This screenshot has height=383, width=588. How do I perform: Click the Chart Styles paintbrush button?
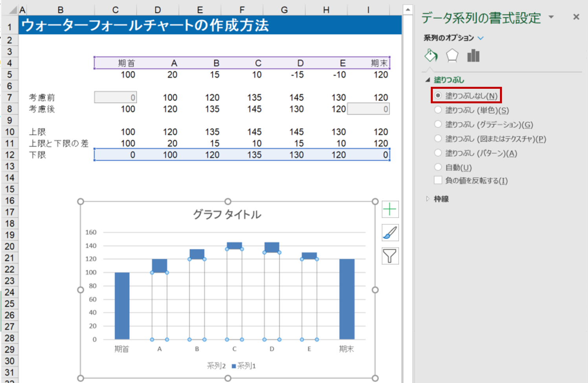(390, 233)
